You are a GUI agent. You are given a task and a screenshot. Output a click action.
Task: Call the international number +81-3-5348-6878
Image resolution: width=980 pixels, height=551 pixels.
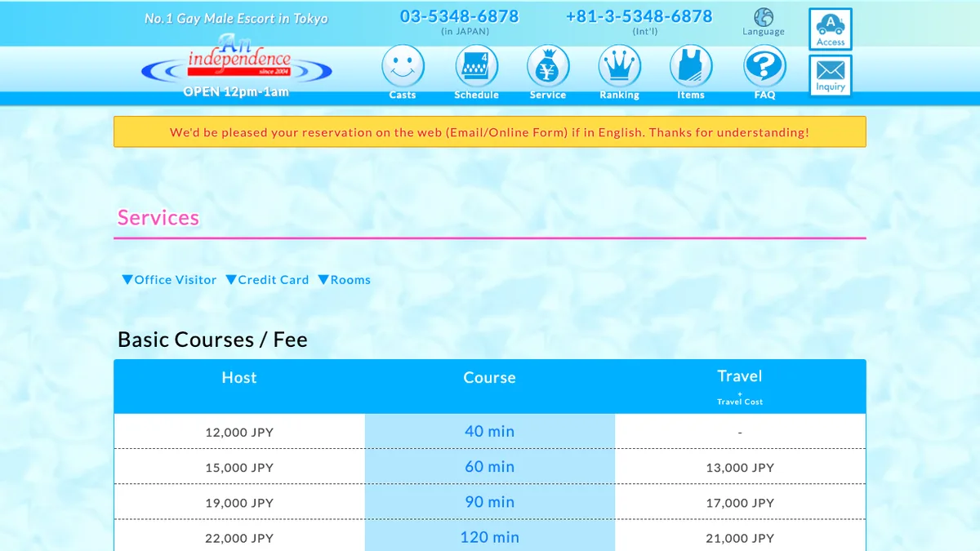tap(639, 16)
